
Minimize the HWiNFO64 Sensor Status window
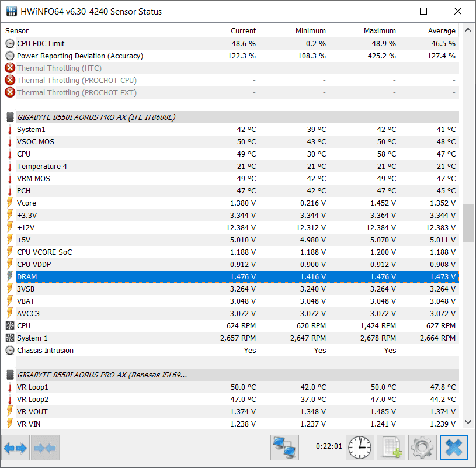390,11
